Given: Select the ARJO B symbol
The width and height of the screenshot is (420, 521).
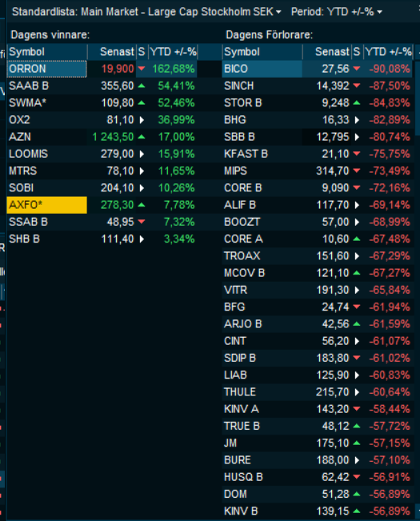Looking at the screenshot, I should pos(243,324).
